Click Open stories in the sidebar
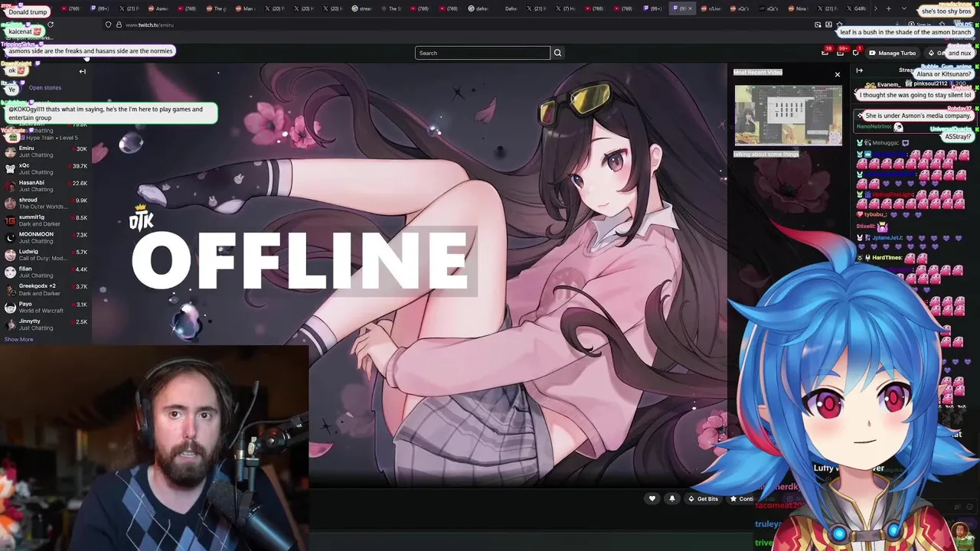This screenshot has height=551, width=980. point(44,88)
